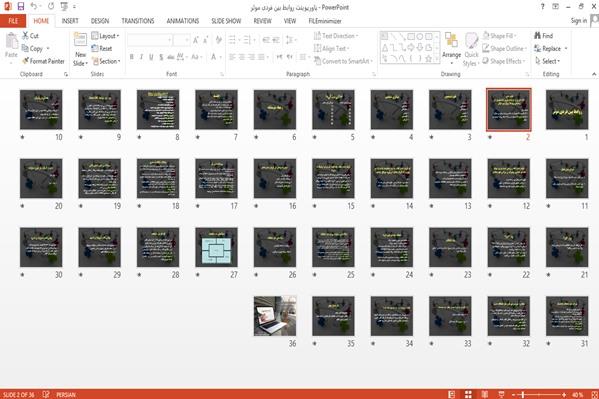Click the zoom in plus button
The width and height of the screenshot is (599, 399).
[564, 394]
